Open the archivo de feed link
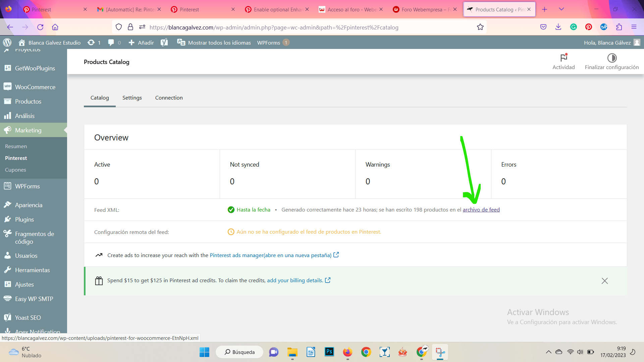The width and height of the screenshot is (644, 362). tap(481, 210)
